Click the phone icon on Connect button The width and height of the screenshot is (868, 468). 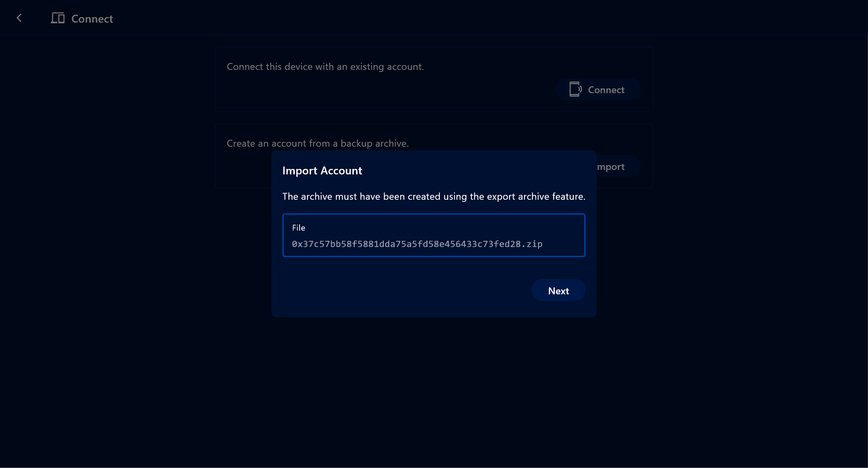(x=575, y=89)
